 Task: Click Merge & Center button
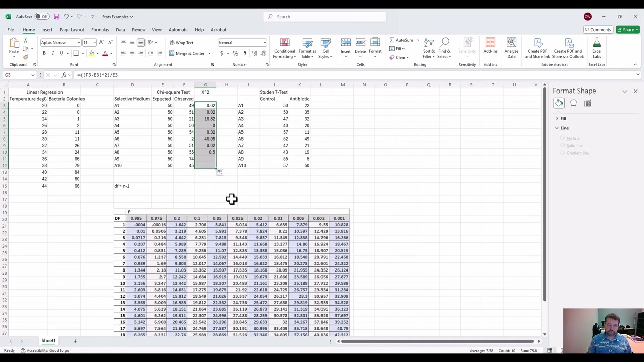[187, 53]
